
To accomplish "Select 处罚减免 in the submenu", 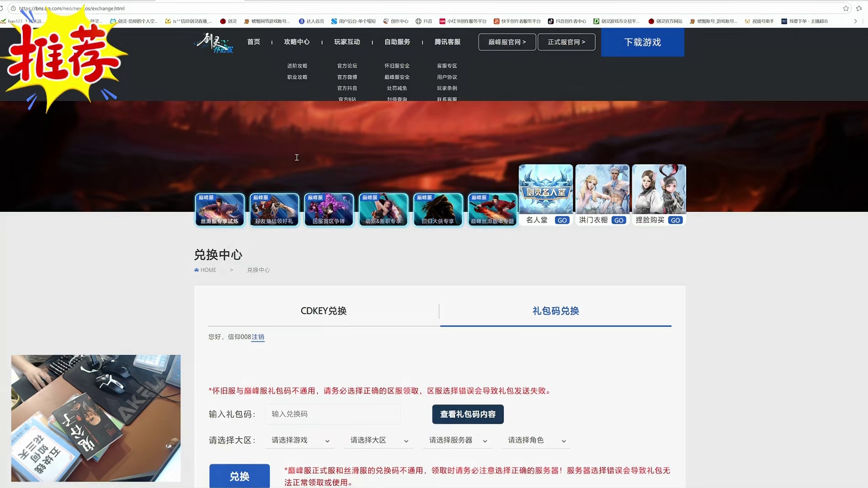I will coord(397,88).
